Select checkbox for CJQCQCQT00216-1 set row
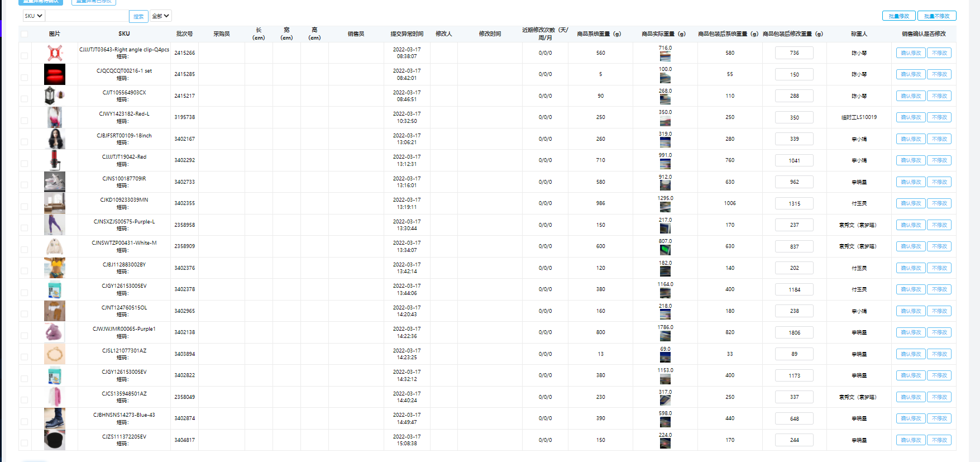The height and width of the screenshot is (462, 980). pyautogui.click(x=24, y=77)
